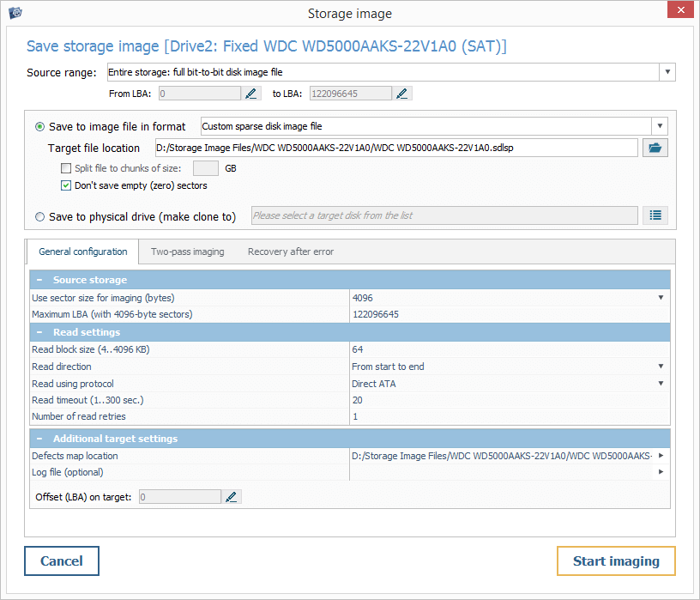Click the application icon in title bar
Screen dimensions: 700x600
(15, 13)
